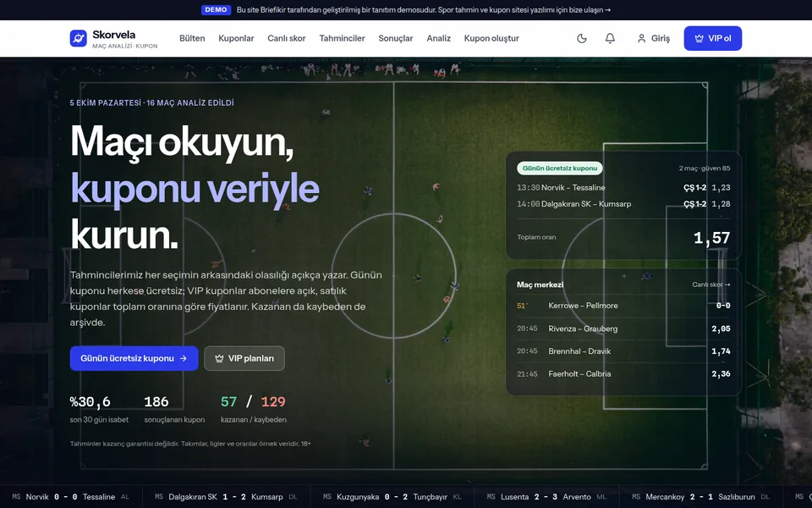Click the 2,05 odds value

[x=721, y=329]
